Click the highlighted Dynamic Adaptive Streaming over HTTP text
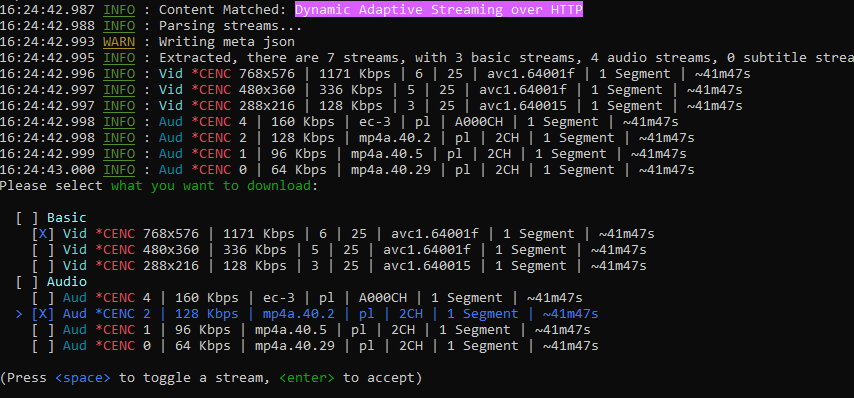Image resolution: width=854 pixels, height=398 pixels. (x=439, y=10)
